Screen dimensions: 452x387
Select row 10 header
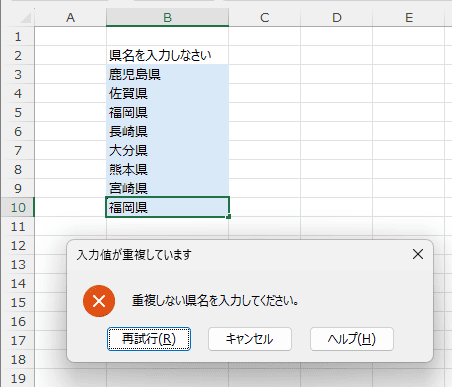coord(18,207)
